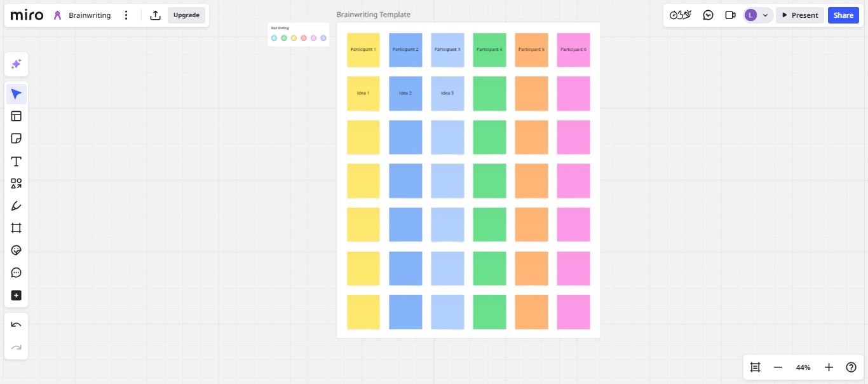Viewport: 868px width, 384px height.
Task: Select the Pen drawing tool
Action: click(x=17, y=206)
